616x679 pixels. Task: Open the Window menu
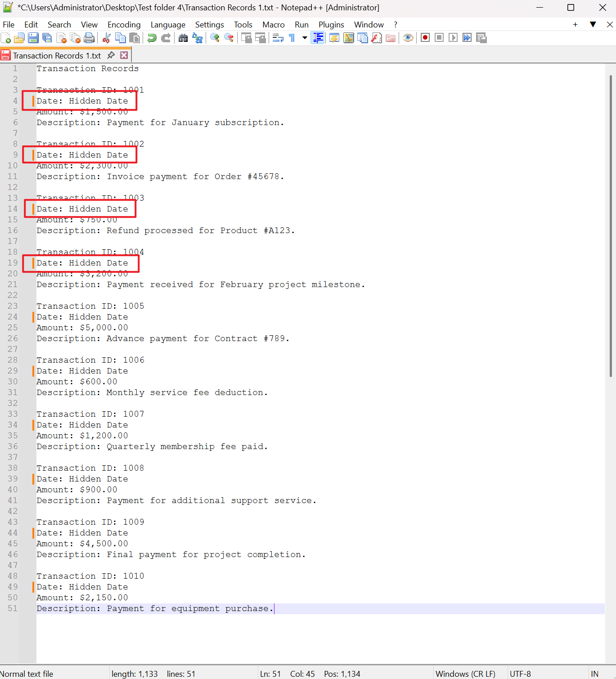coord(369,25)
